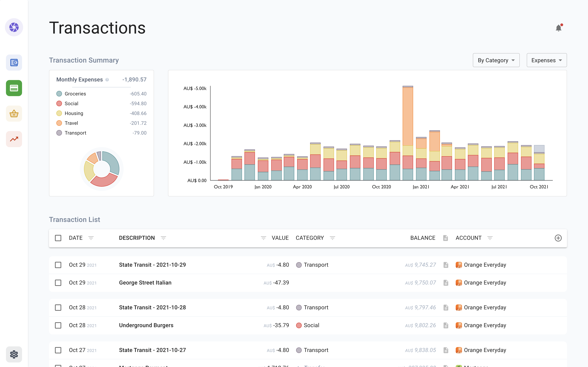Check the Underground Burgers transaction checkbox

click(58, 325)
